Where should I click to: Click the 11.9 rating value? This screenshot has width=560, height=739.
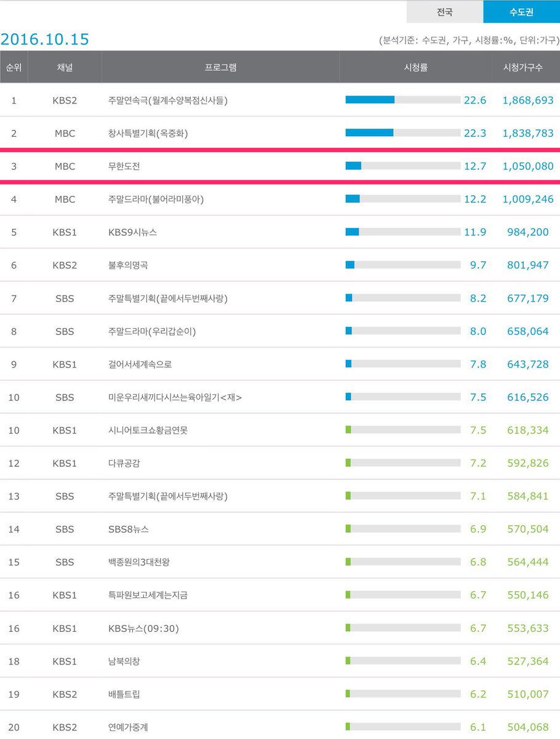point(476,232)
